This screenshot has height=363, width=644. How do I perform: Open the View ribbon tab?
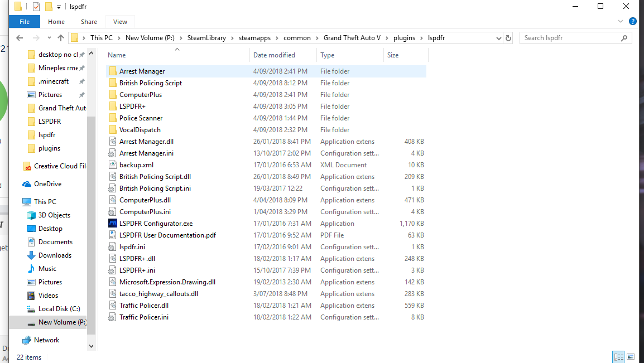click(x=120, y=22)
